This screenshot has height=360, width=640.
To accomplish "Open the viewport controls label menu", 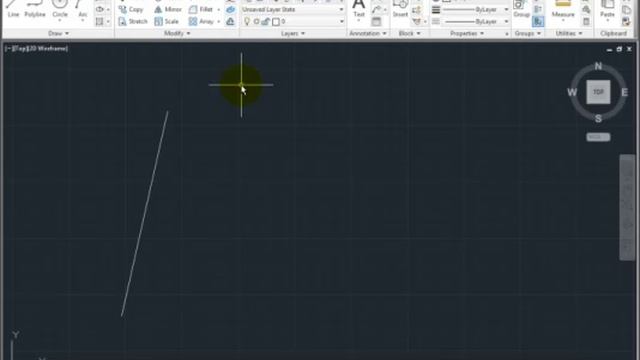I will coord(36,49).
